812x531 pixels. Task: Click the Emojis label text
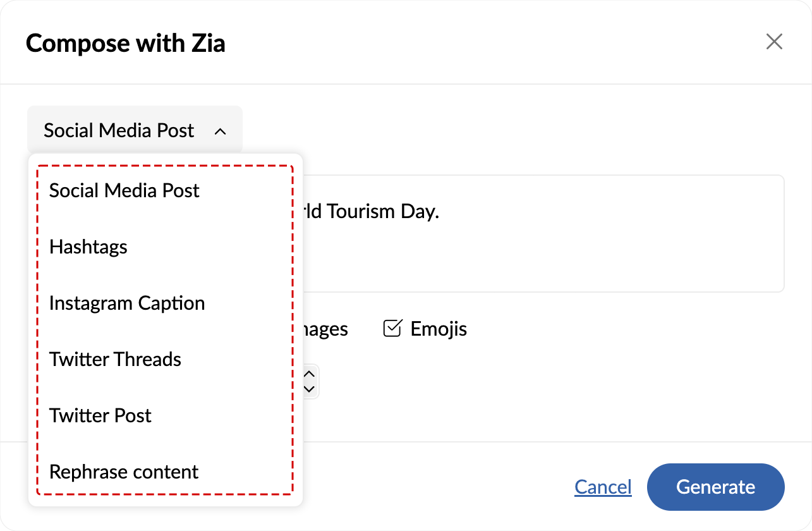pos(439,329)
